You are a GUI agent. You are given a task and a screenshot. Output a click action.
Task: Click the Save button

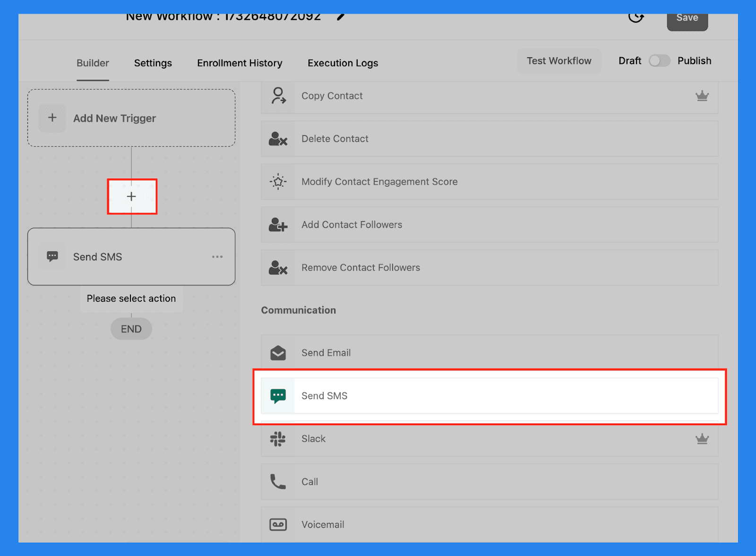click(687, 22)
